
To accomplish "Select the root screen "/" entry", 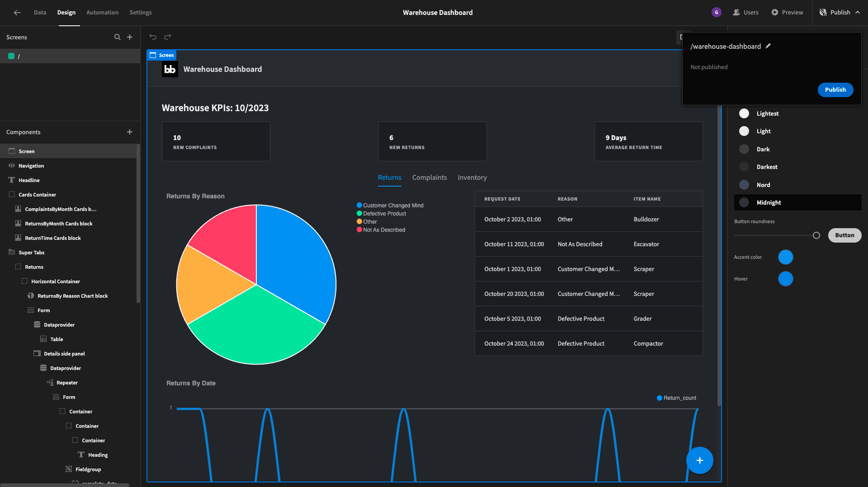I will pos(70,56).
